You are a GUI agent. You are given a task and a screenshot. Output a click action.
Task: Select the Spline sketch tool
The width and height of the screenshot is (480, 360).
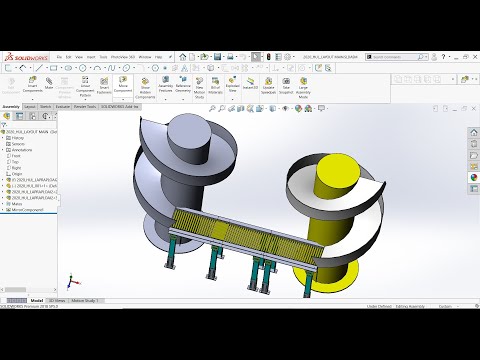click(112, 68)
